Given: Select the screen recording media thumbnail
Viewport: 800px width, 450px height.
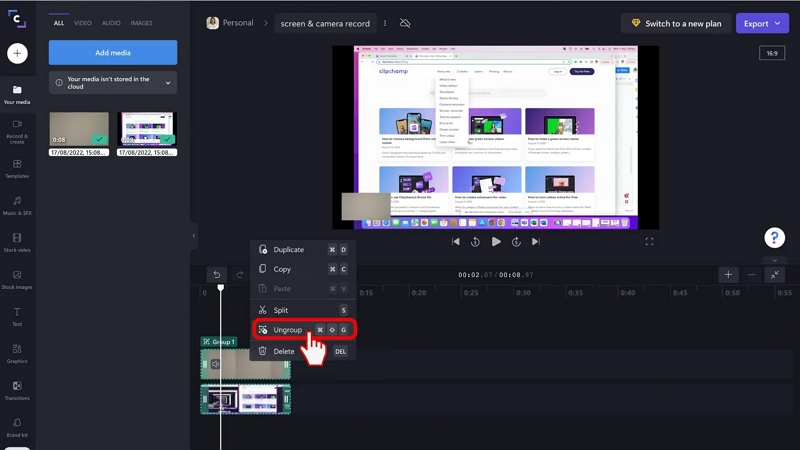Looking at the screenshot, I should [x=147, y=129].
